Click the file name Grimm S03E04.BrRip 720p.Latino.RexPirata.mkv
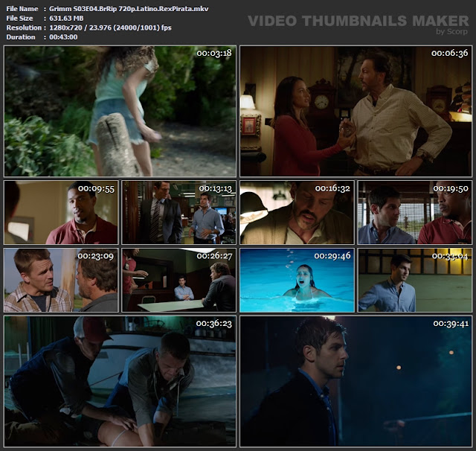This screenshot has width=476, height=451. point(129,9)
